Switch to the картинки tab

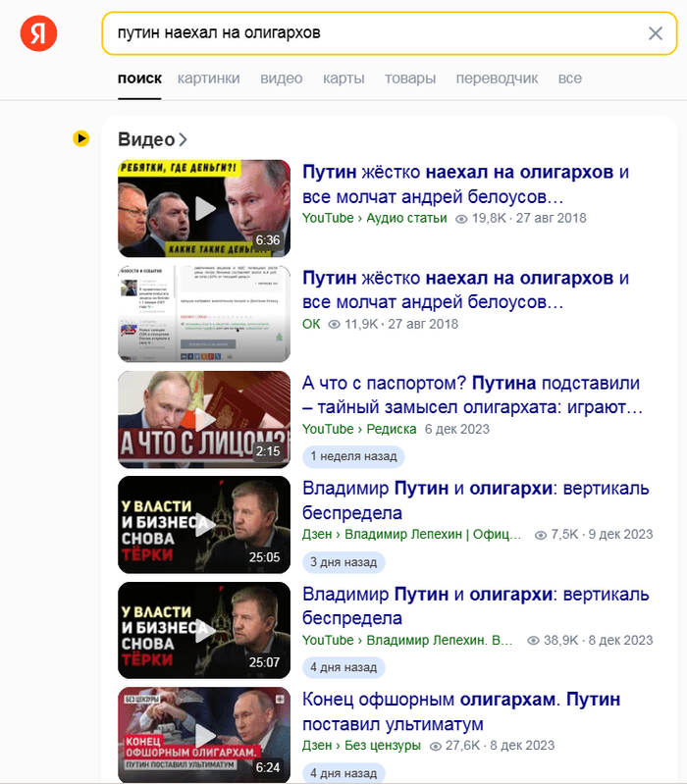point(208,78)
